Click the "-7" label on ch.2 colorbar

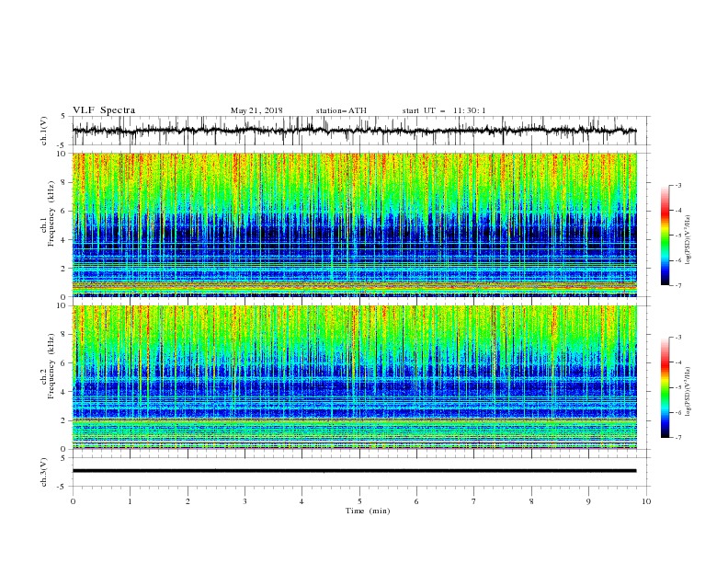coord(678,438)
